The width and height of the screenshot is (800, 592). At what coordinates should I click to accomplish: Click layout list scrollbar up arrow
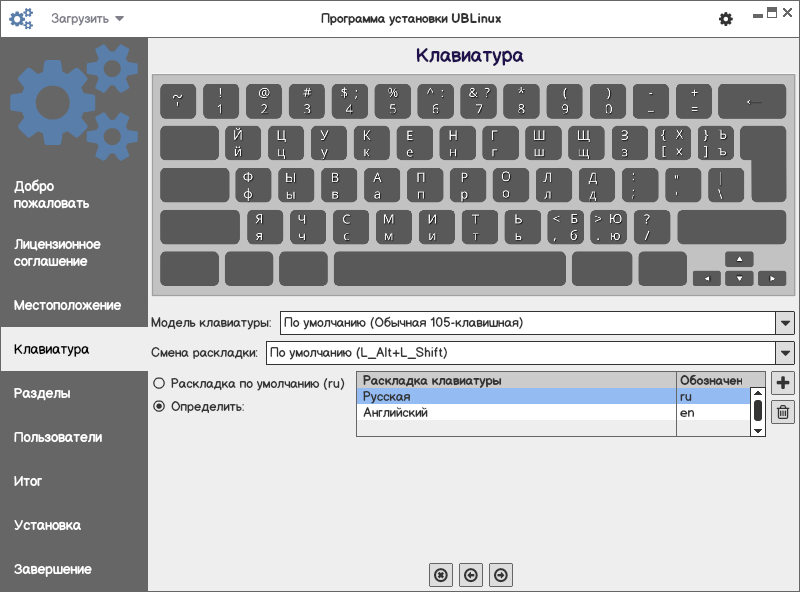tap(758, 393)
